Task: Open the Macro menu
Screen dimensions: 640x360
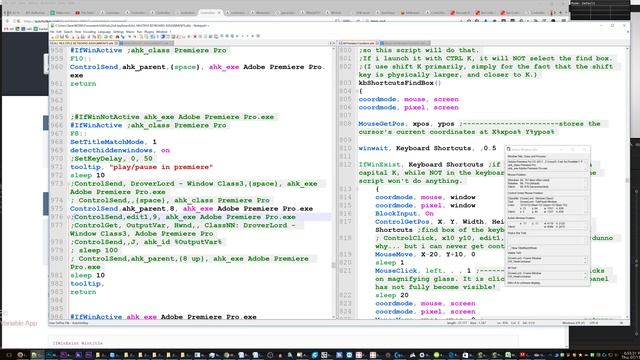Action: coord(130,31)
